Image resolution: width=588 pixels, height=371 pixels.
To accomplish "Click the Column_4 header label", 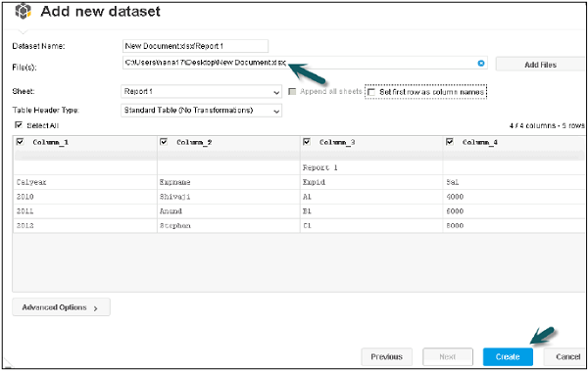I will (480, 142).
